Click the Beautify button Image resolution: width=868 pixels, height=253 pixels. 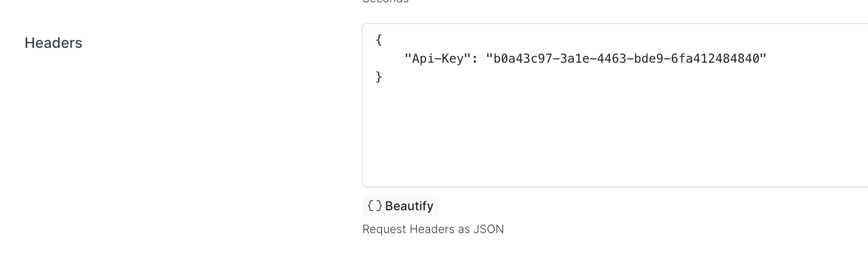pyautogui.click(x=408, y=206)
